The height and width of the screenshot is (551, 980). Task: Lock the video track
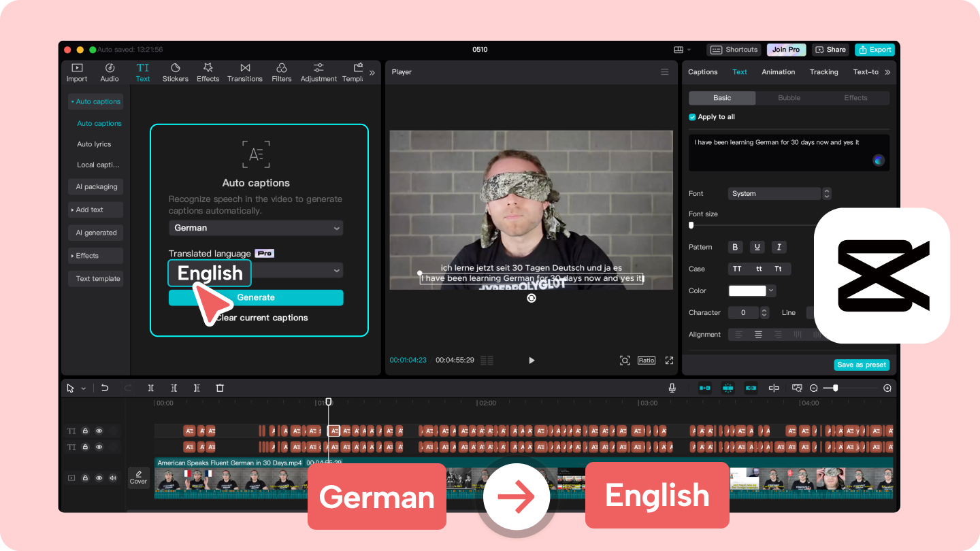85,478
